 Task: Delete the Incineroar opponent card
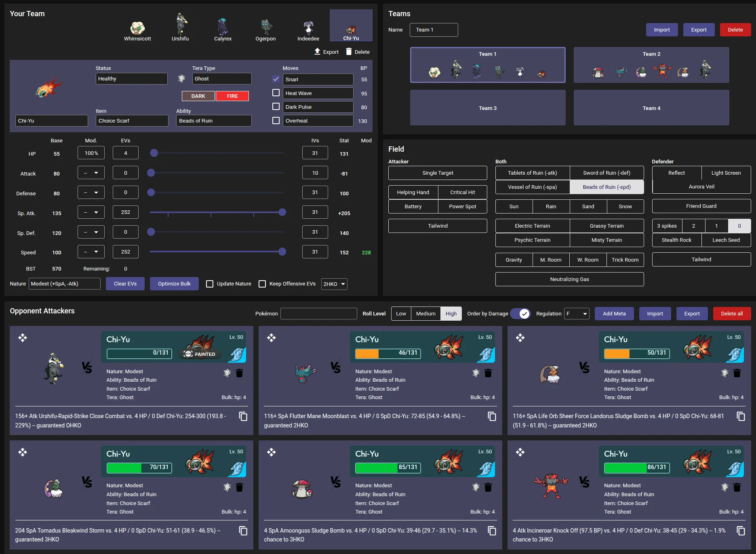737,487
